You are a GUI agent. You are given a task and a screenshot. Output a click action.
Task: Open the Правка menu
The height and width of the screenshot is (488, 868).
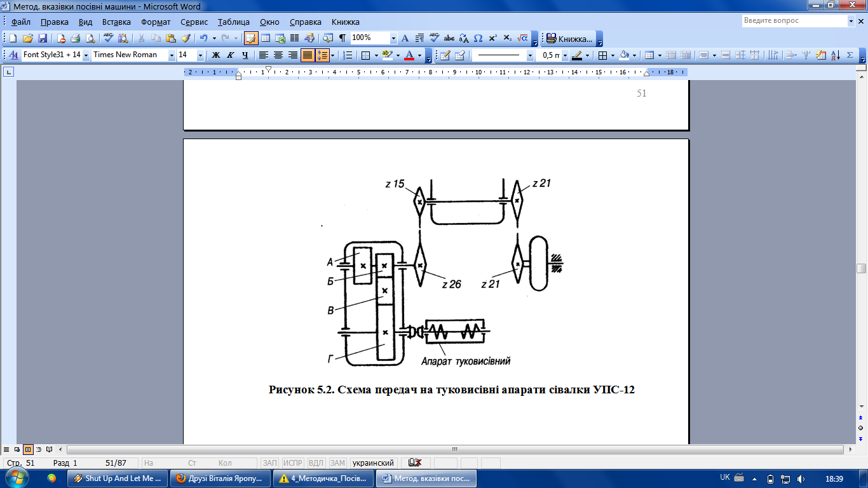coord(54,22)
